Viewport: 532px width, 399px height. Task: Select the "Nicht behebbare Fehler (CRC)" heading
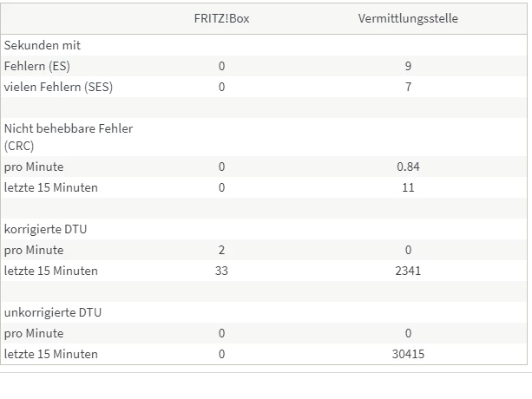69,137
